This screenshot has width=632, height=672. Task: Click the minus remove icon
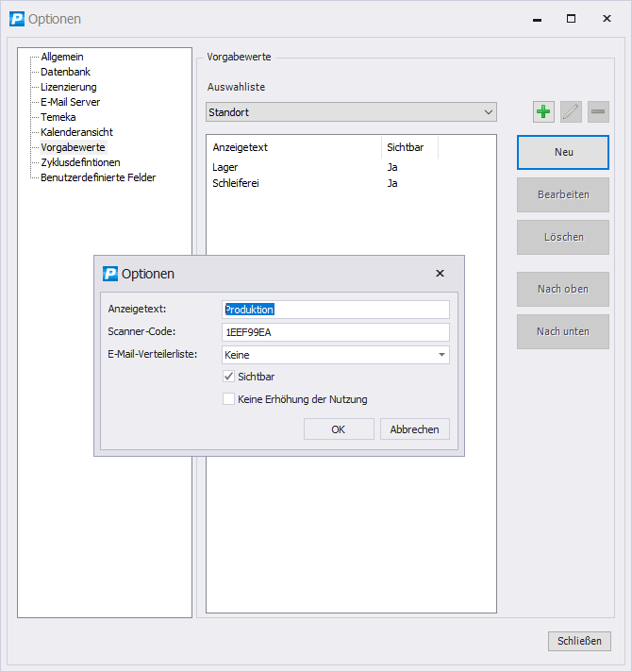[598, 112]
